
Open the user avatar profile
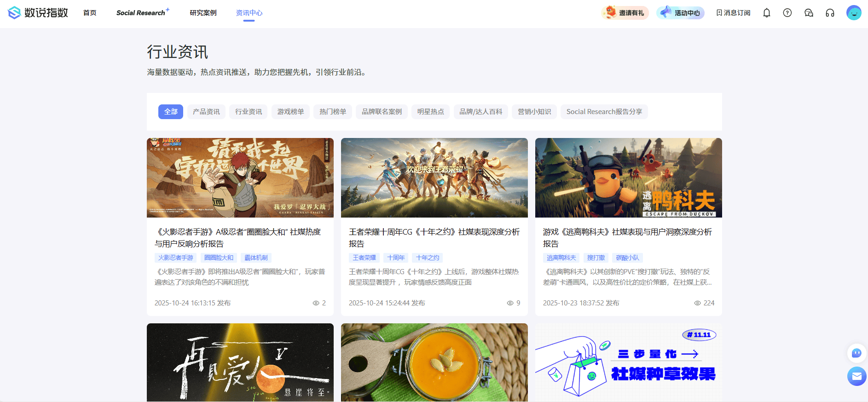(x=854, y=13)
